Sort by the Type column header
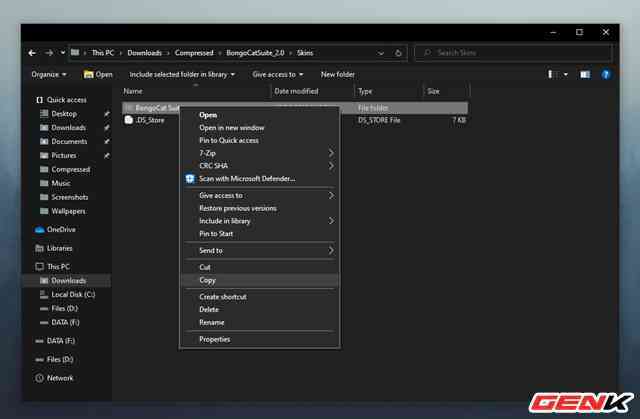Image resolution: width=640 pixels, height=419 pixels. 389,91
